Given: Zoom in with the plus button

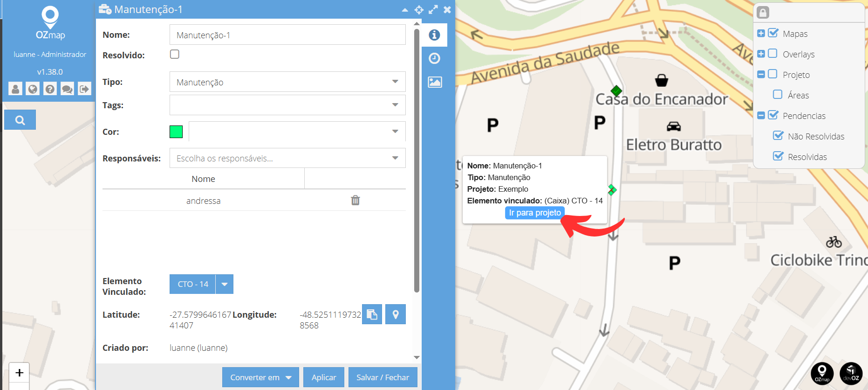Looking at the screenshot, I should [19, 373].
